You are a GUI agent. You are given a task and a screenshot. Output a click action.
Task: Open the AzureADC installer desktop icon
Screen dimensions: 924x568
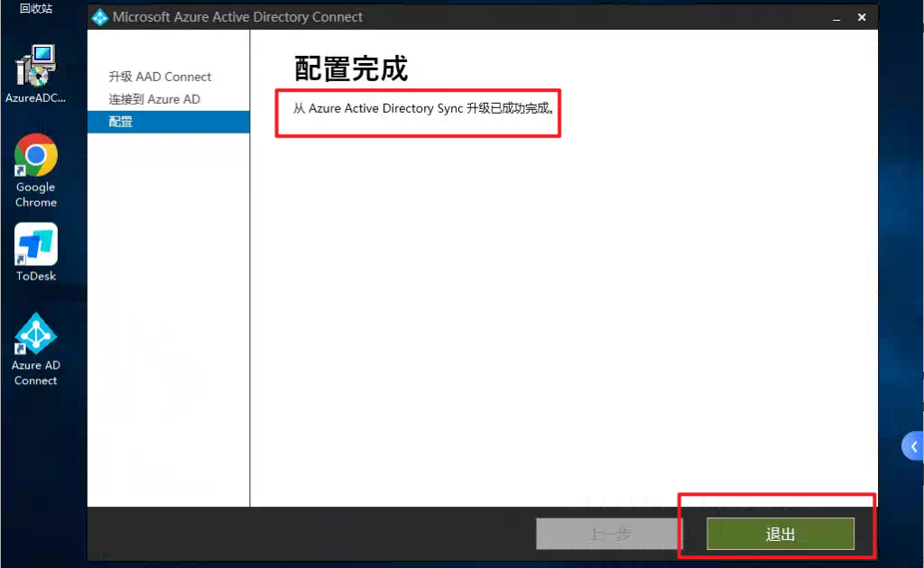(x=35, y=67)
